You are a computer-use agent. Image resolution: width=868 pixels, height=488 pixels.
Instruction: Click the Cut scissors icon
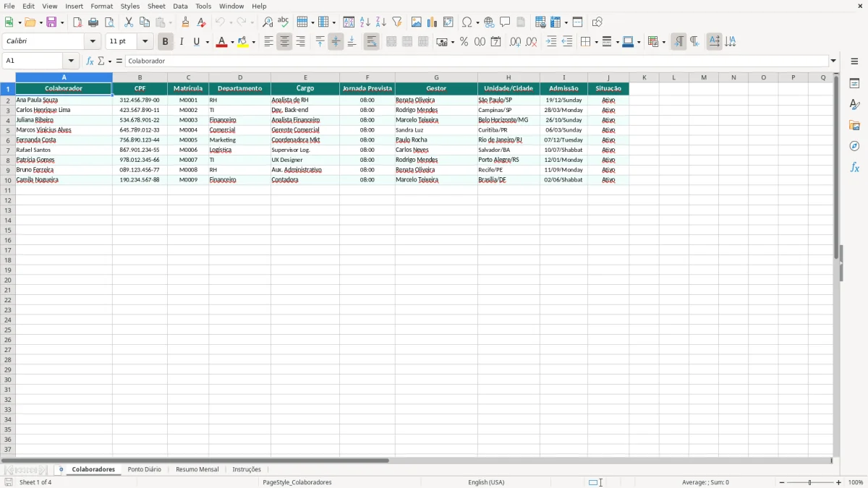(129, 22)
